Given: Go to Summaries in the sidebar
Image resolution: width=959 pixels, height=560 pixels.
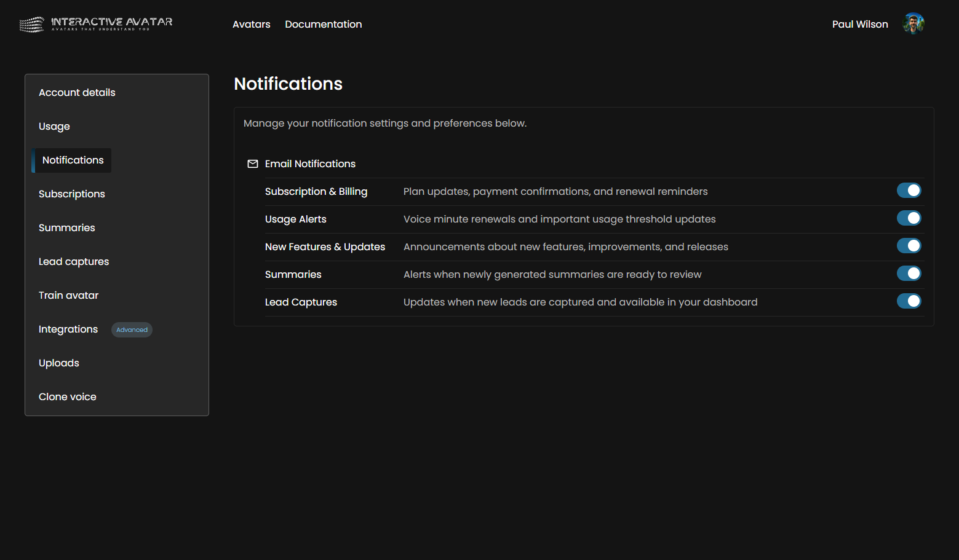Looking at the screenshot, I should coord(67,227).
